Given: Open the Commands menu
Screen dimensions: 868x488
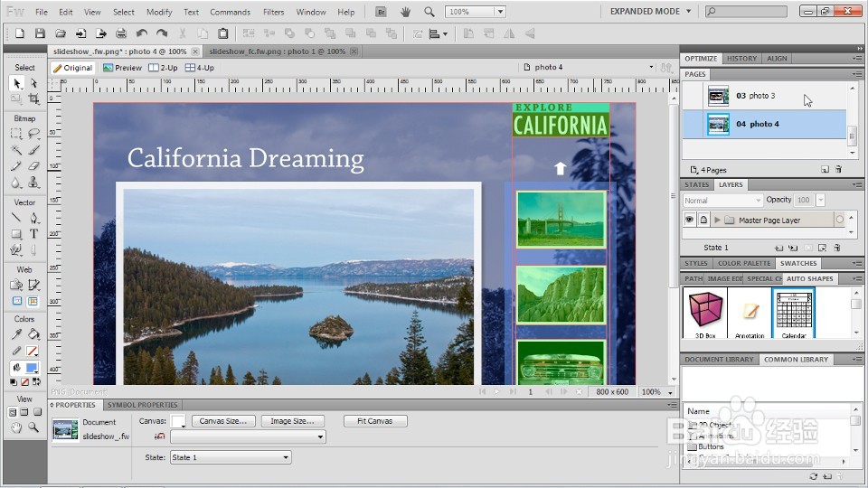Looking at the screenshot, I should 230,12.
